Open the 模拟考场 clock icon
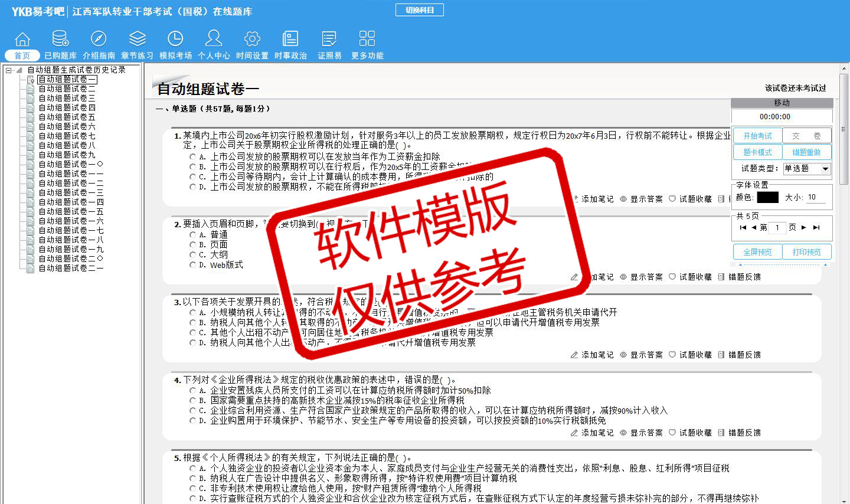The image size is (850, 504). tap(175, 39)
